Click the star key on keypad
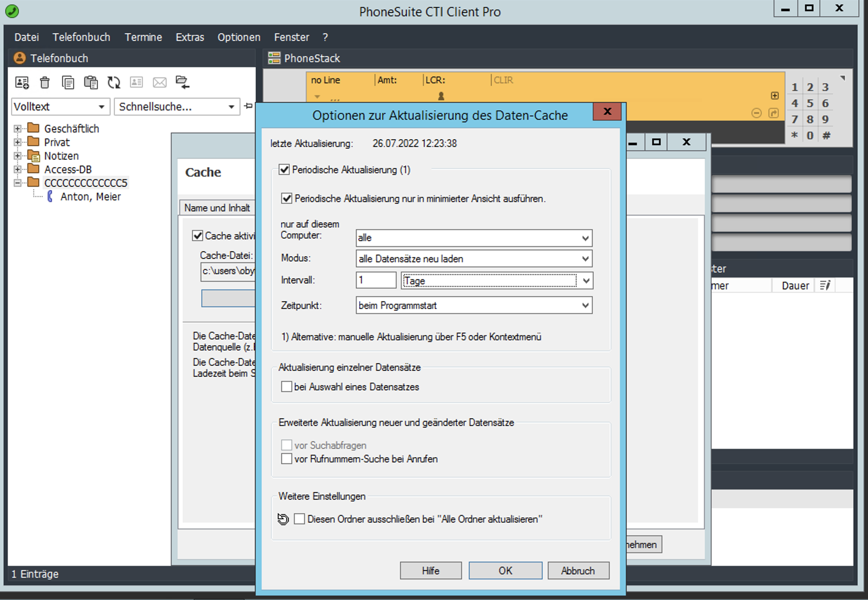The width and height of the screenshot is (868, 600). pos(794,136)
